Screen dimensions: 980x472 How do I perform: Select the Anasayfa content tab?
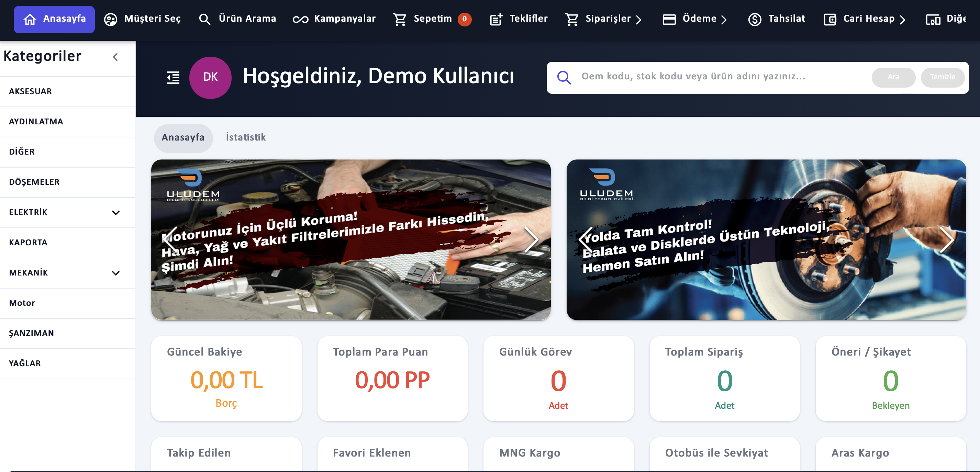coord(183,138)
